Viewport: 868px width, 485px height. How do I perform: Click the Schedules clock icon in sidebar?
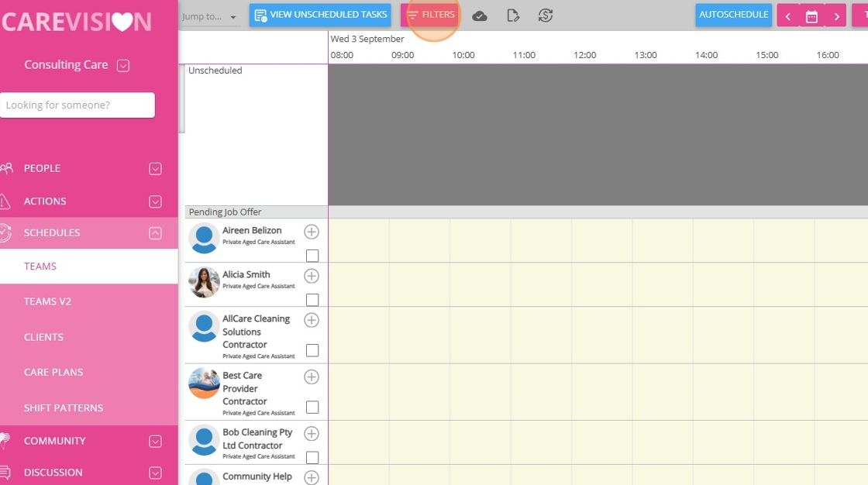click(x=5, y=232)
